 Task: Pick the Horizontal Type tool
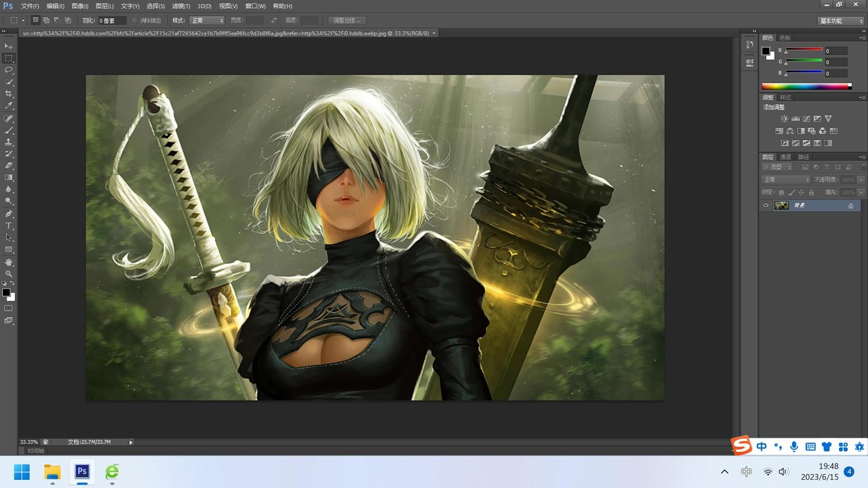tap(9, 226)
